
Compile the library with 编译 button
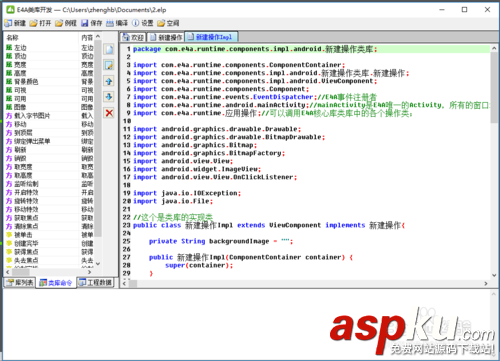coord(117,23)
